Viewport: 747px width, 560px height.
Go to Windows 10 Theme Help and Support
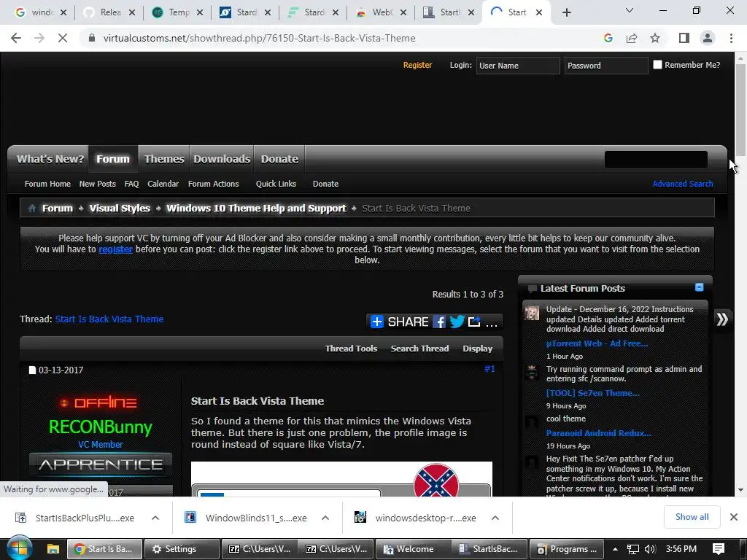(256, 208)
